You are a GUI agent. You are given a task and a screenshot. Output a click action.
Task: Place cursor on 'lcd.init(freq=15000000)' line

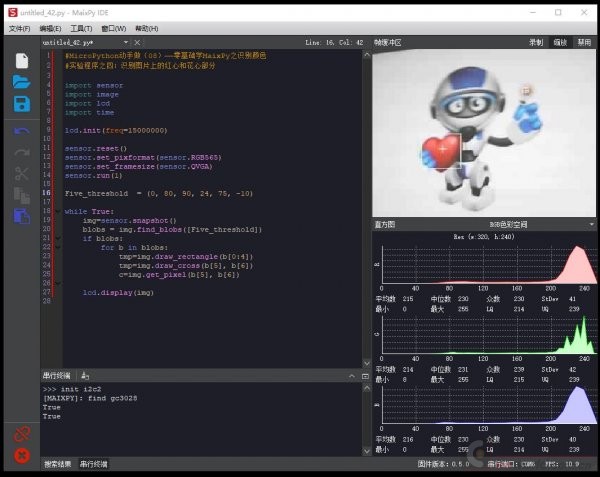click(116, 131)
